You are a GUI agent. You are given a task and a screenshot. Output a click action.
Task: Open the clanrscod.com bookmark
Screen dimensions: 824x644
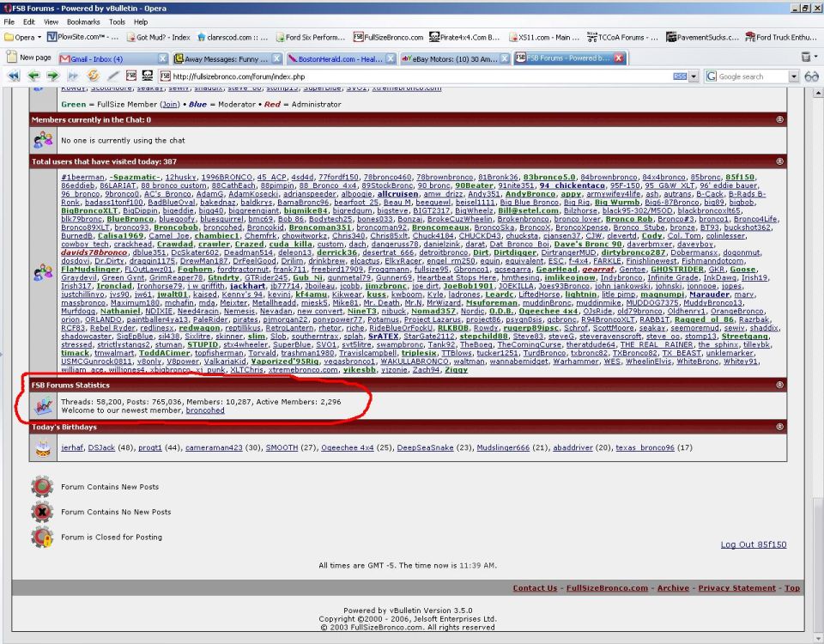pos(233,37)
